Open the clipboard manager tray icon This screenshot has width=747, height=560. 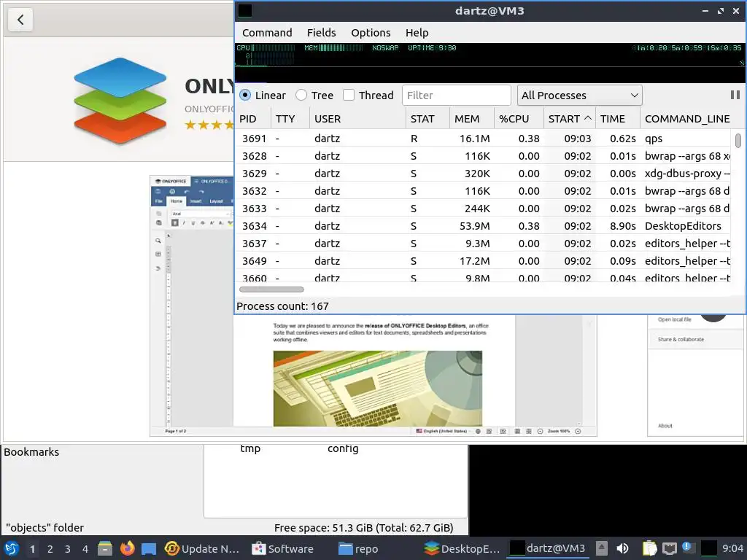coord(649,548)
